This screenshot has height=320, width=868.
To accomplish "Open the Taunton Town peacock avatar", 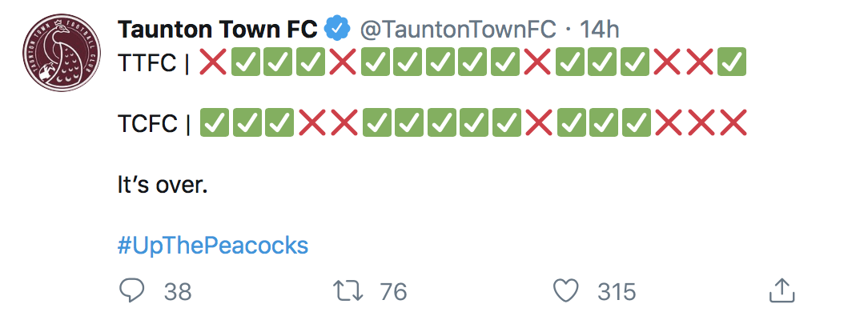I will tap(62, 53).
